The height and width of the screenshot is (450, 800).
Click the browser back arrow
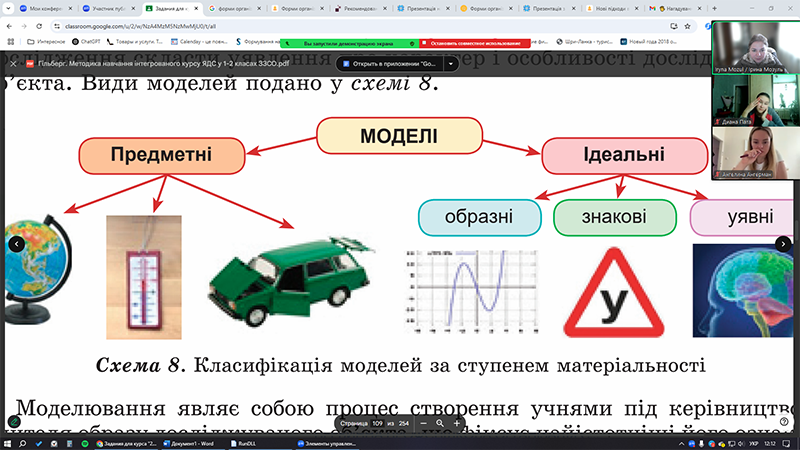9,26
